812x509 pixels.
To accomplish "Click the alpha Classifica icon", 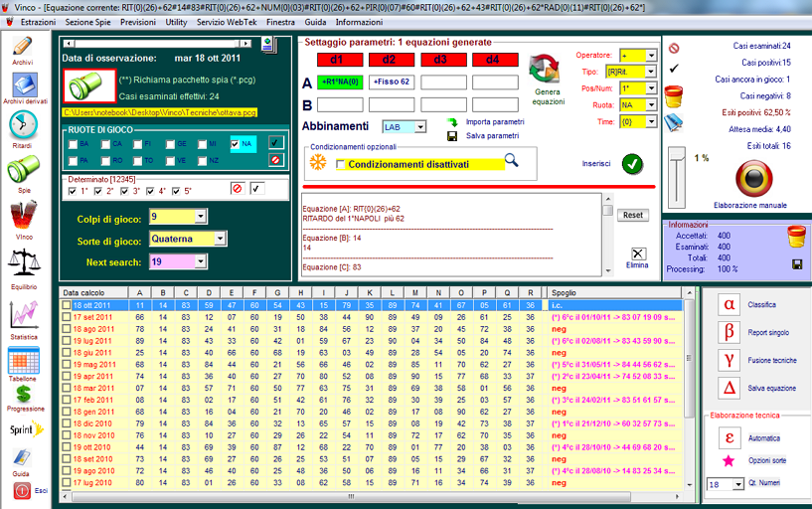I will point(730,304).
